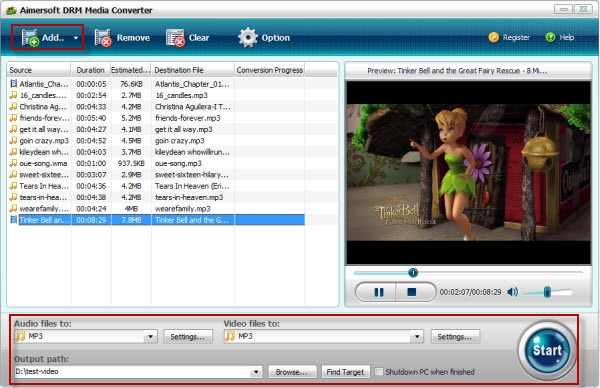Click the 937.5KB estimated size cell
The image size is (600, 388).
[x=131, y=163]
